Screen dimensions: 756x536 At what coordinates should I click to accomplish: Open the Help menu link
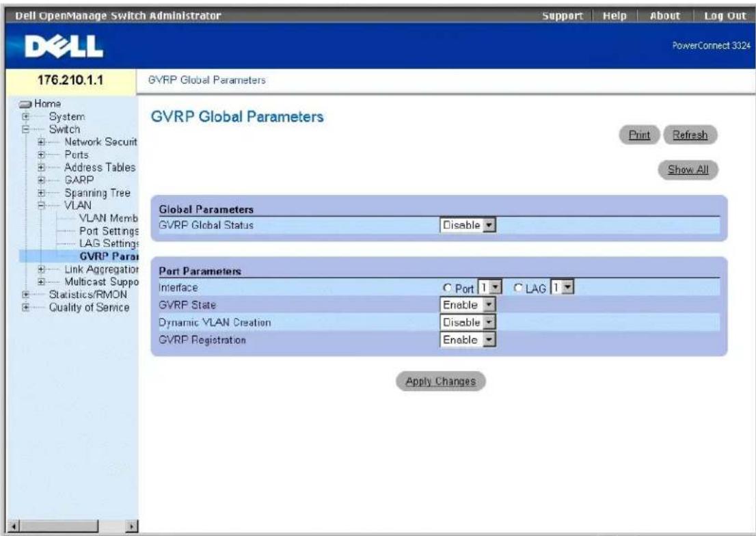615,16
